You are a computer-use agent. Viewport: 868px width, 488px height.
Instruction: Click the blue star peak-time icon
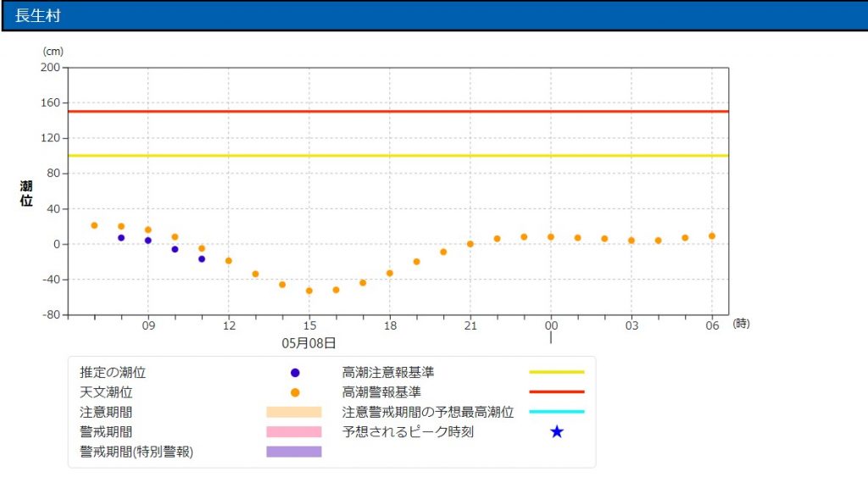557,431
